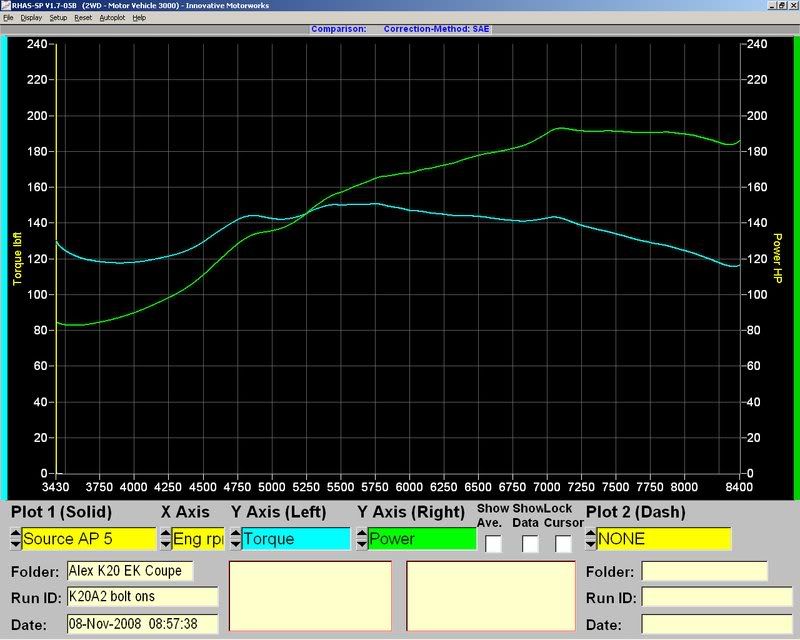Screen dimensions: 800x640
Task: Select the cyan Torque axis field
Action: tap(296, 539)
